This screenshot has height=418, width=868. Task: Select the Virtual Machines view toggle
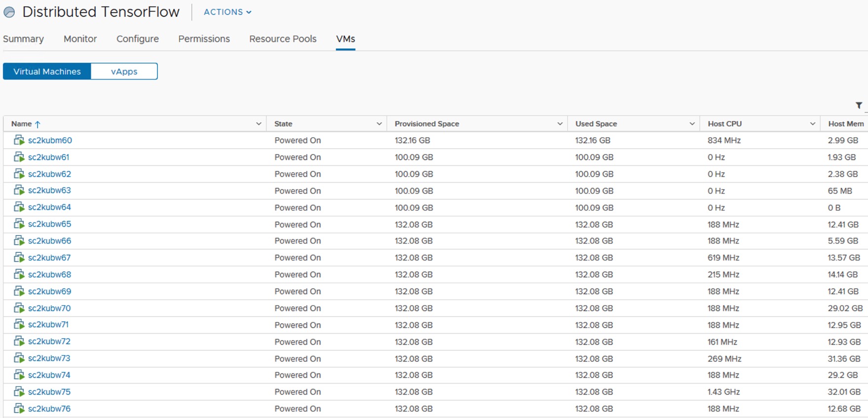47,71
